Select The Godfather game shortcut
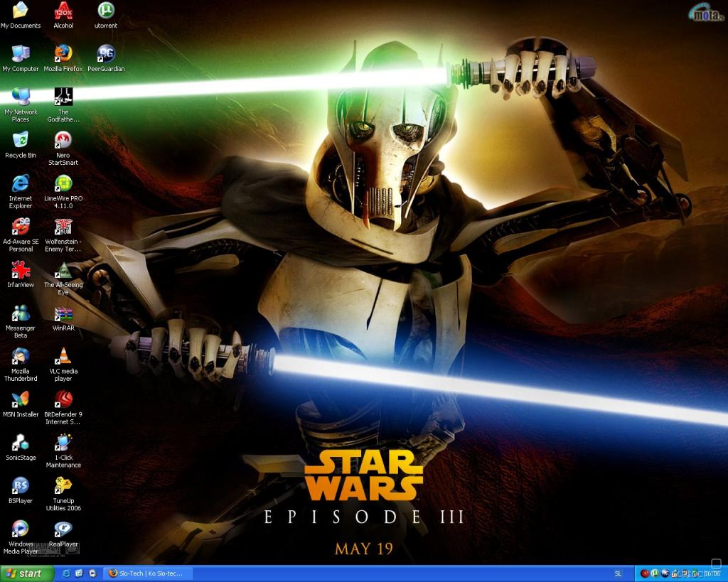The image size is (728, 582). pyautogui.click(x=63, y=105)
